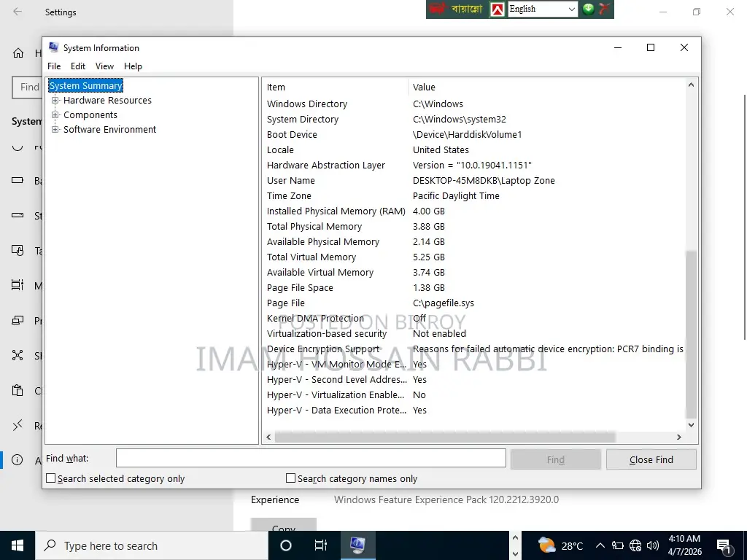The image size is (747, 560).
Task: Open the Multitasking icon in Settings sidebar
Action: pos(18,285)
